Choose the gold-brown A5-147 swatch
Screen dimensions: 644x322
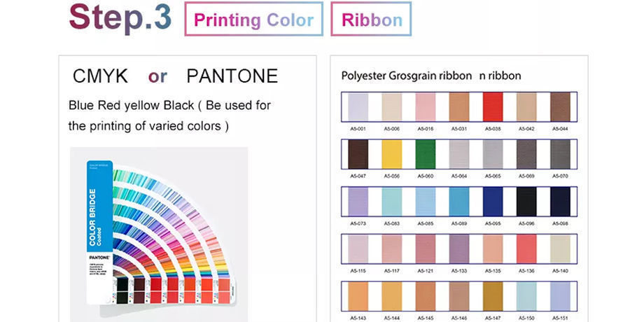[x=492, y=296]
